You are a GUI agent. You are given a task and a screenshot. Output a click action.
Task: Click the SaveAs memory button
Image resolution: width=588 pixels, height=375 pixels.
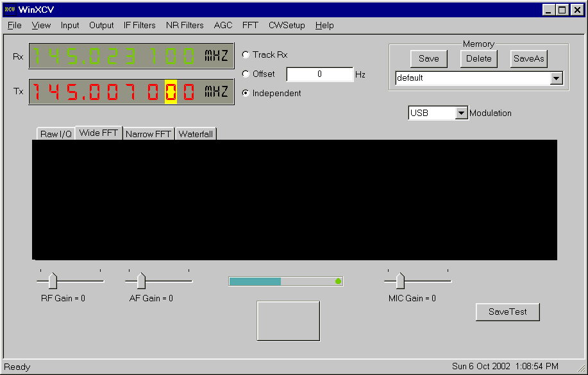pyautogui.click(x=529, y=58)
